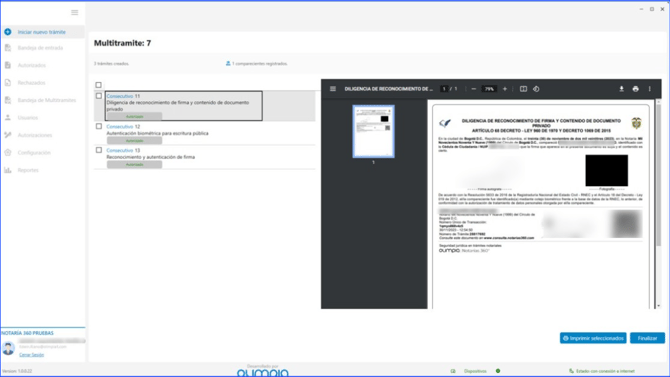Print the PDF from viewer toolbar
This screenshot has width=670, height=377.
(x=635, y=89)
